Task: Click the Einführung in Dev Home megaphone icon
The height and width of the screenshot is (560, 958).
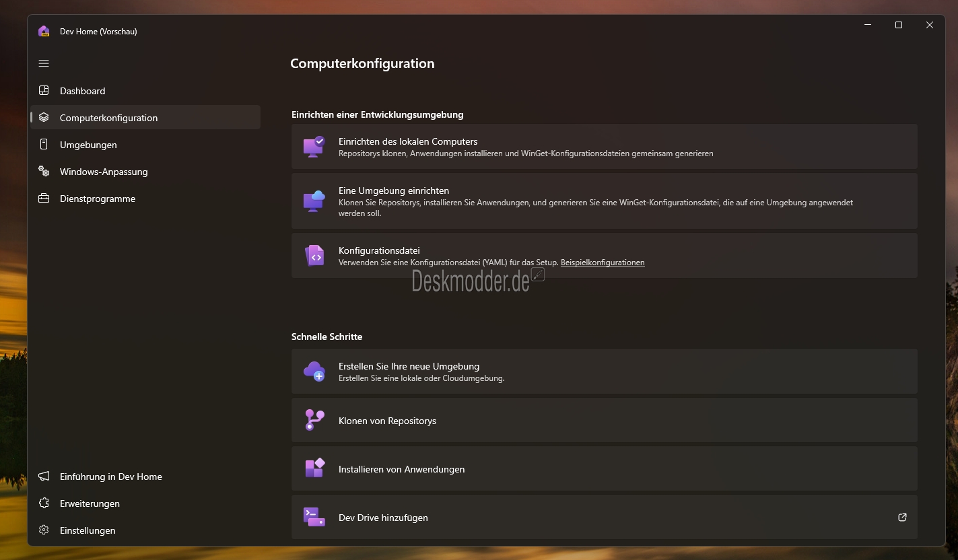Action: pyautogui.click(x=44, y=476)
